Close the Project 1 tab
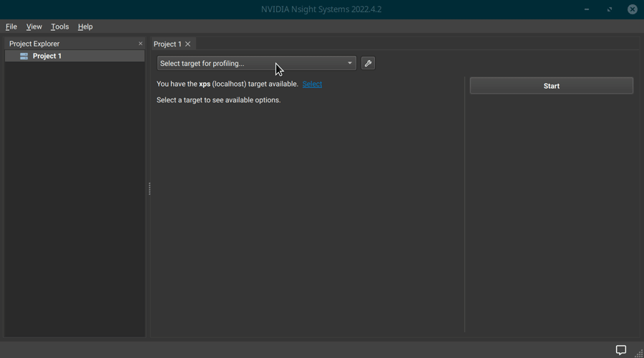The width and height of the screenshot is (644, 358). point(187,44)
